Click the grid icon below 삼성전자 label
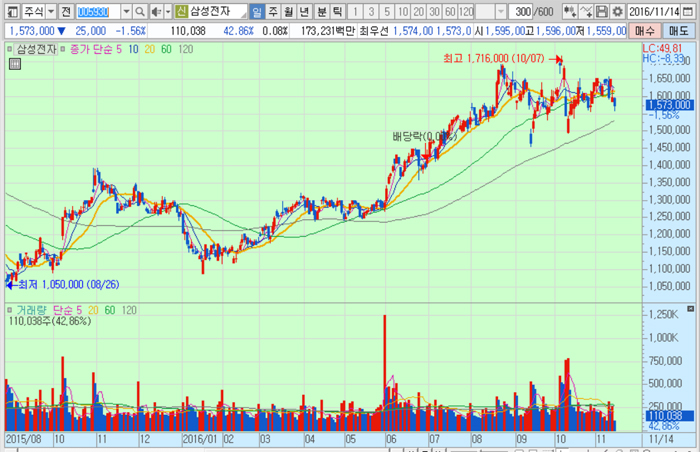Viewport: 700px width, 452px height. [14, 63]
